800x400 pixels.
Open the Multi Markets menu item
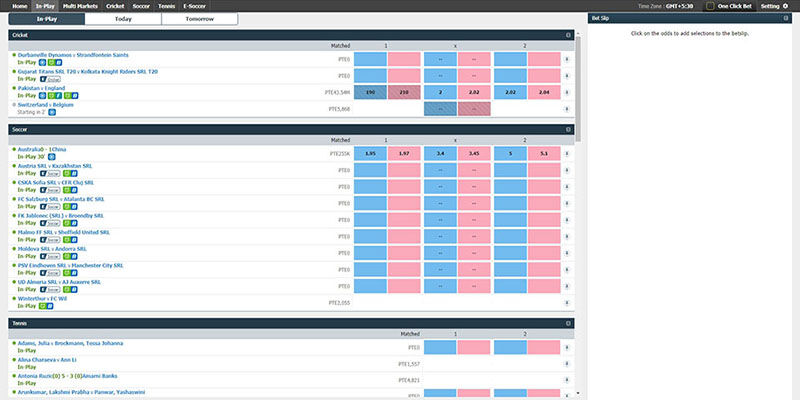80,6
